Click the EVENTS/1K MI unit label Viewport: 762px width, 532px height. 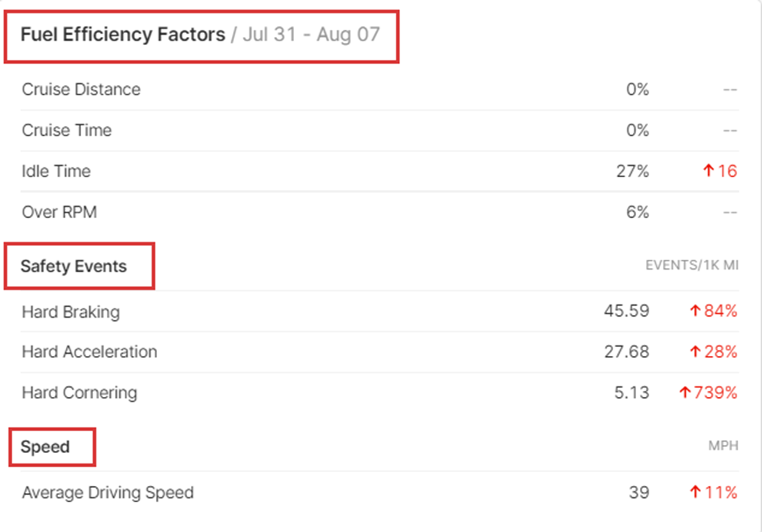pos(691,265)
